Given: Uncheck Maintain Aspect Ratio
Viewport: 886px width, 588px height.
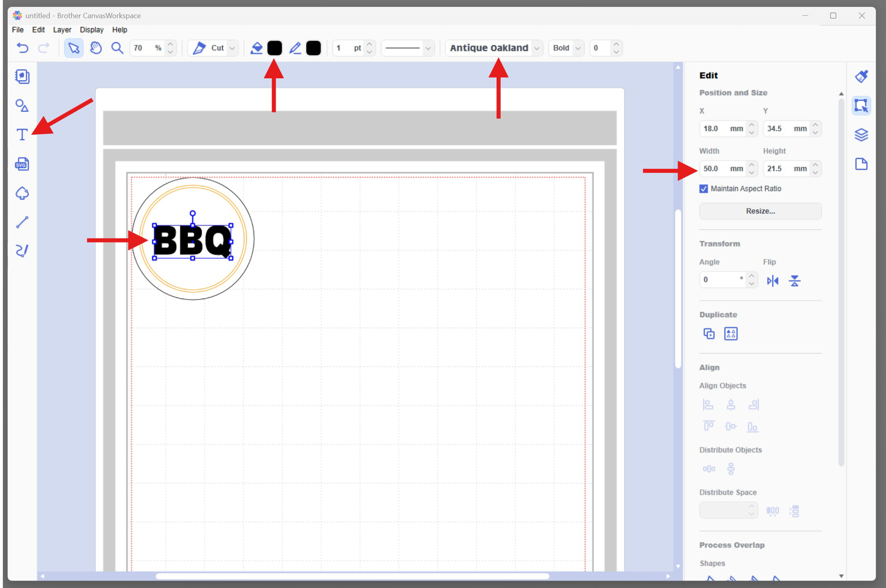Looking at the screenshot, I should tap(704, 189).
